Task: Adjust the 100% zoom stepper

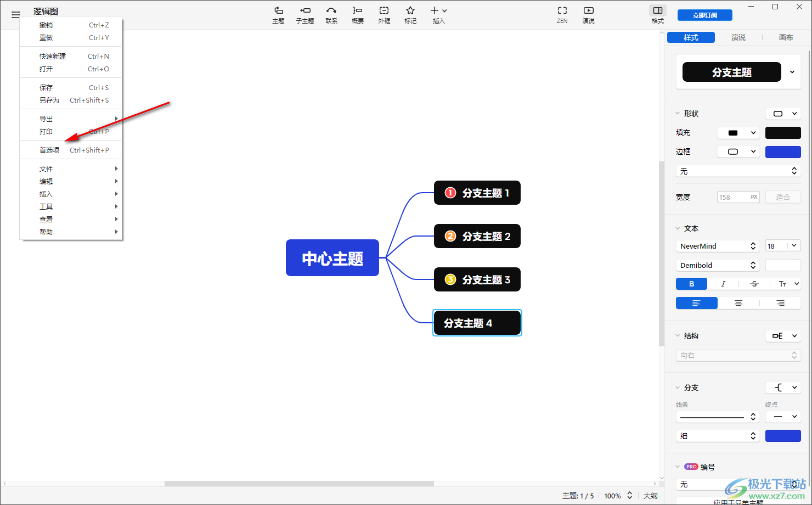Action: coord(630,496)
